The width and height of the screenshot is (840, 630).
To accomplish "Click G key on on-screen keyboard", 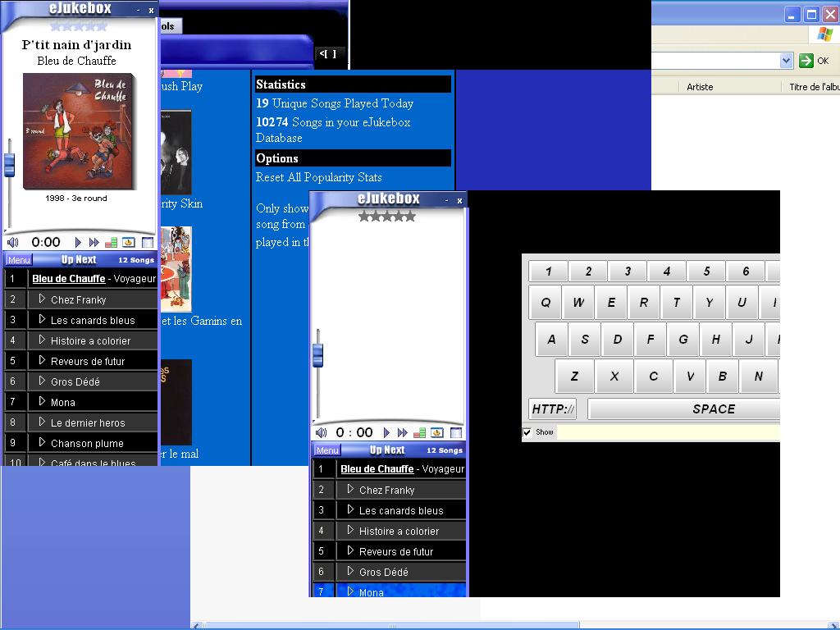I will tap(683, 339).
